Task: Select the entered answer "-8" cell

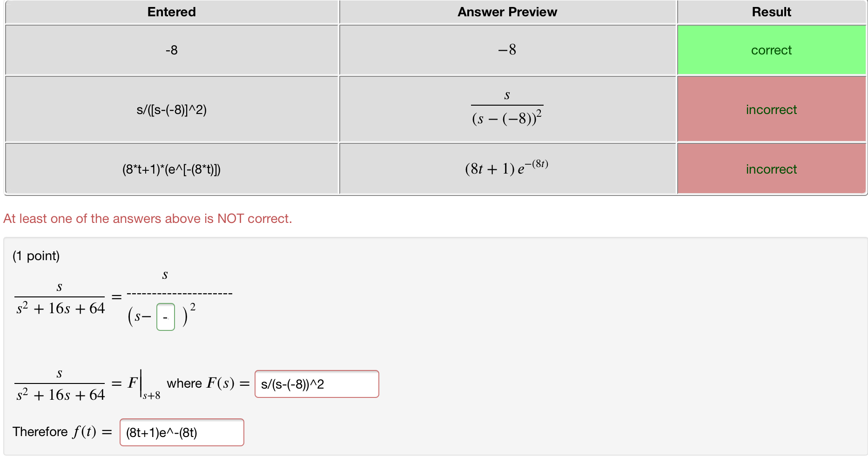Action: click(171, 50)
